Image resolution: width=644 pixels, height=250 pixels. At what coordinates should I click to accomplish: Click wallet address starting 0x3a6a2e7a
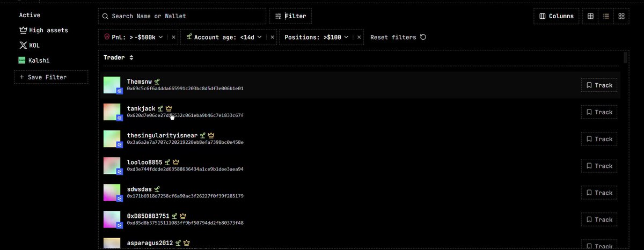[x=185, y=142]
